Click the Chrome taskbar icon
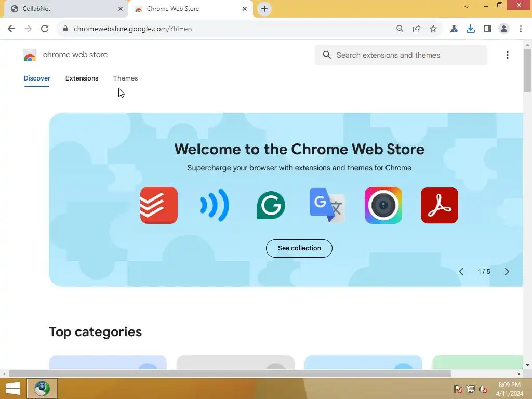Viewport: 532px width, 399px height. [x=42, y=389]
